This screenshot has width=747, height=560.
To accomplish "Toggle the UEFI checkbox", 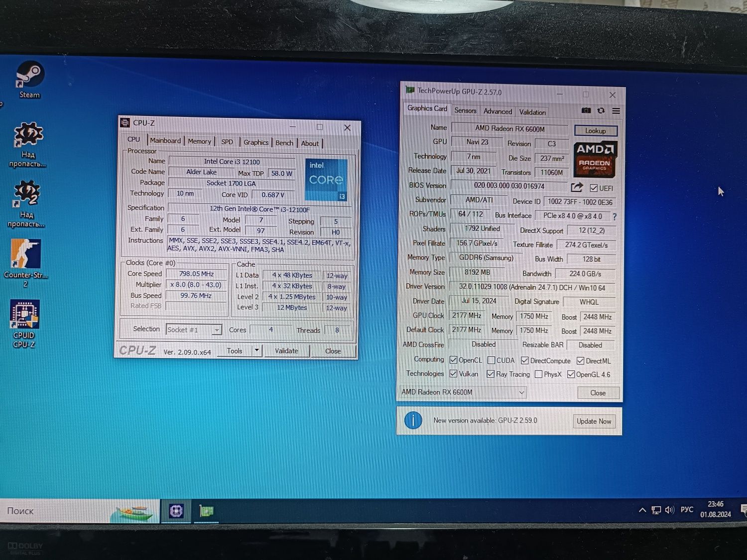I will (594, 188).
